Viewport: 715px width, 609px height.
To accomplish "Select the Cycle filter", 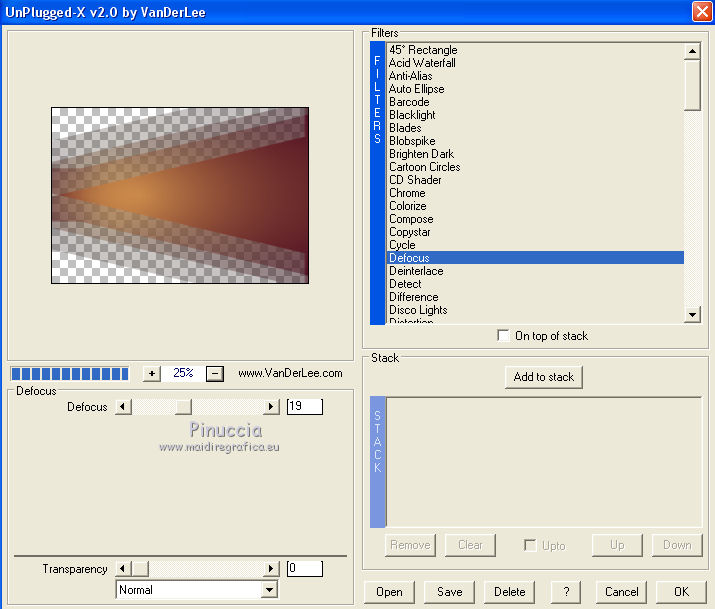I will click(535, 245).
